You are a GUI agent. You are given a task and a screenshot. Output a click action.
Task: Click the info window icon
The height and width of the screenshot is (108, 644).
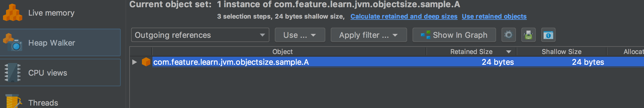548,35
